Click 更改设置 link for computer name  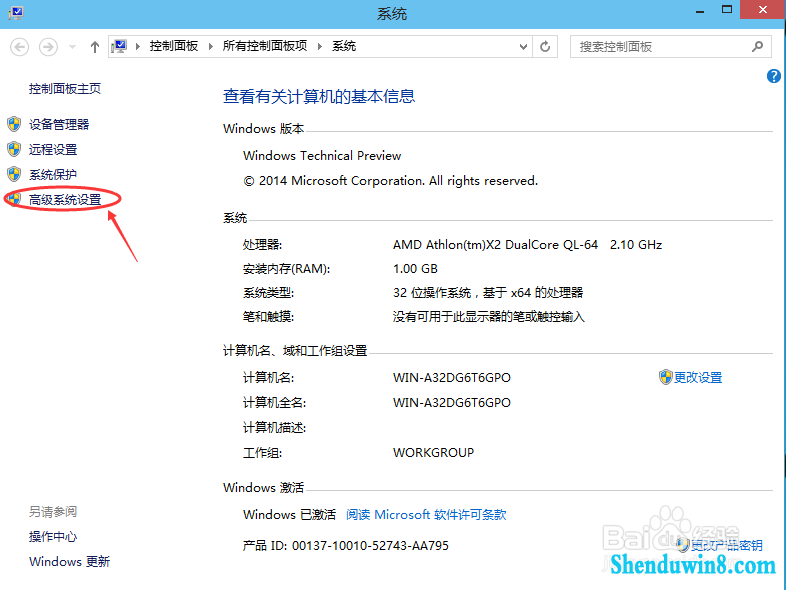click(698, 377)
